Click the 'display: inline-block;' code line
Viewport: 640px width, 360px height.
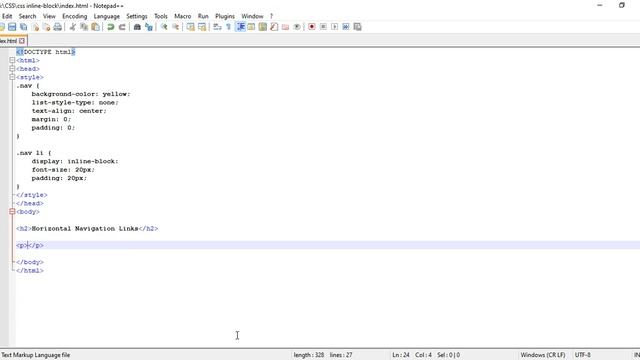[x=75, y=161]
